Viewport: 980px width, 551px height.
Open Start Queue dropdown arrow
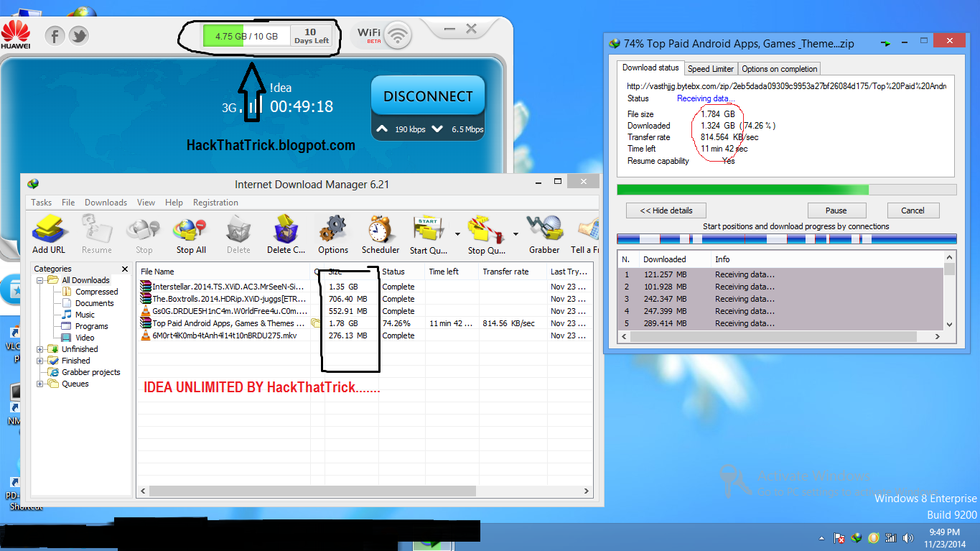click(457, 234)
